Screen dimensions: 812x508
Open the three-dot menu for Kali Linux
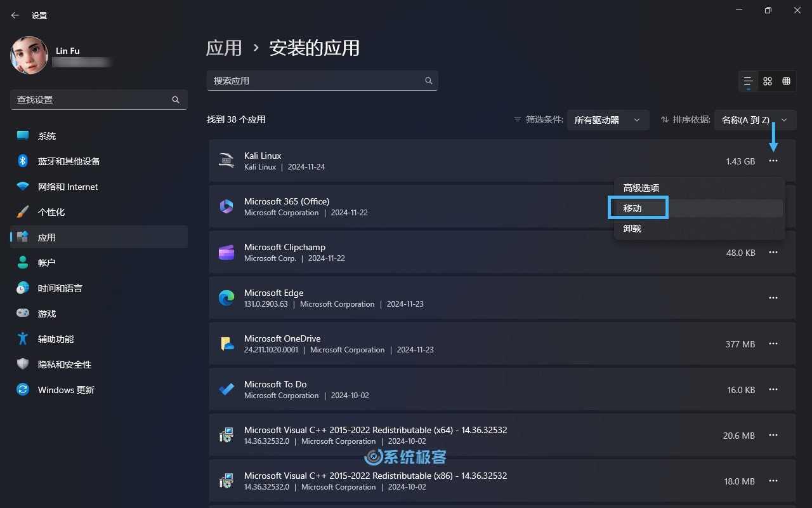click(x=773, y=161)
